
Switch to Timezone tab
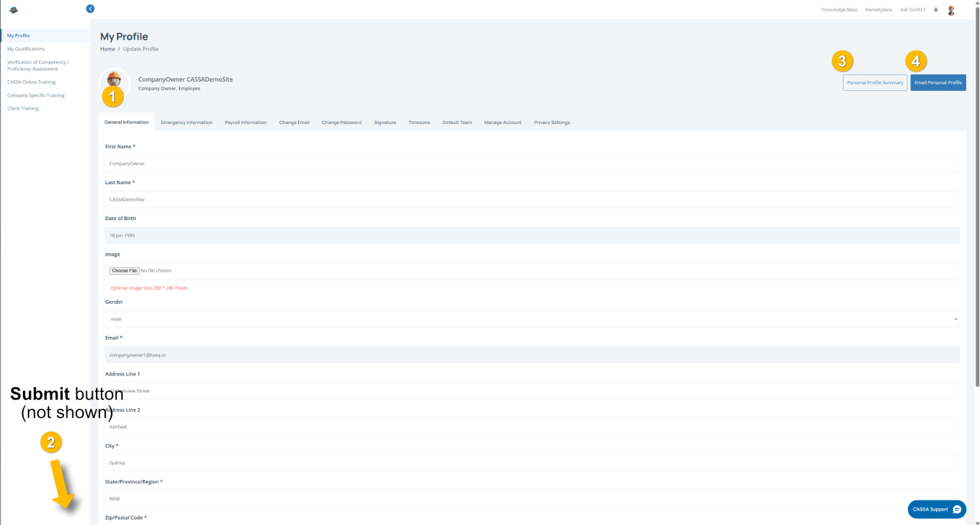(x=419, y=122)
